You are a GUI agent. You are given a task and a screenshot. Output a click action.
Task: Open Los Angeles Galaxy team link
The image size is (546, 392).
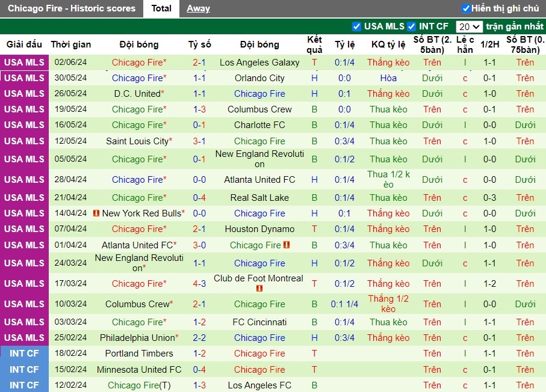259,63
